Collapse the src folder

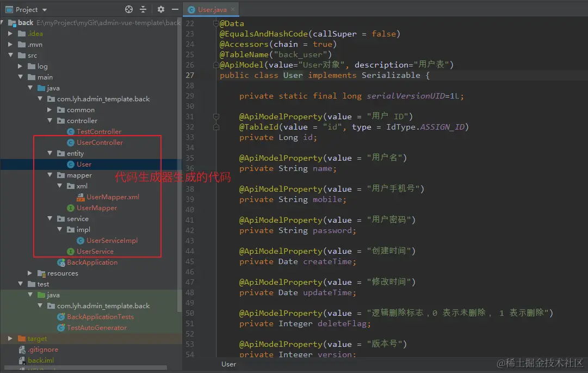10,55
